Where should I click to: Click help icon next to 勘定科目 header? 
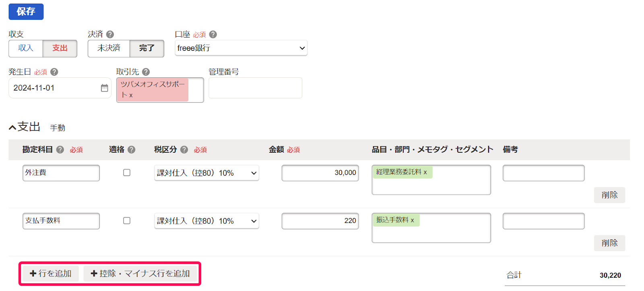coord(60,150)
